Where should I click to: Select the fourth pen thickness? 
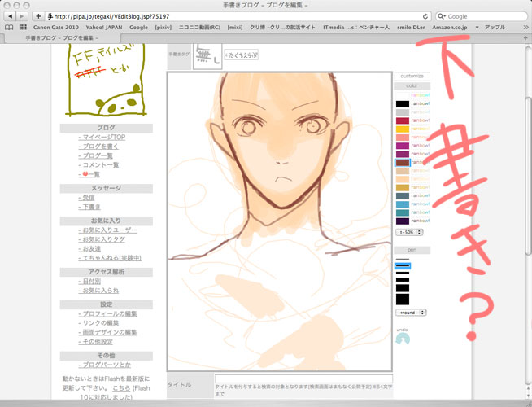pos(403,280)
